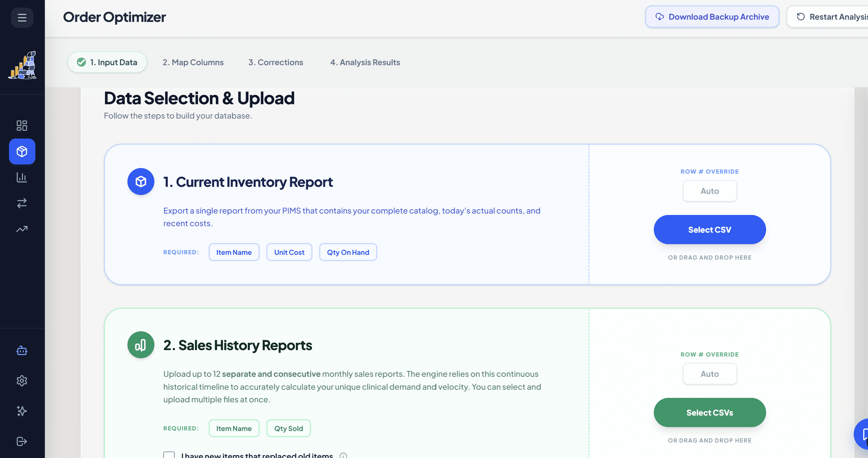Click Download Backup Archive button
The height and width of the screenshot is (458, 868).
point(712,17)
